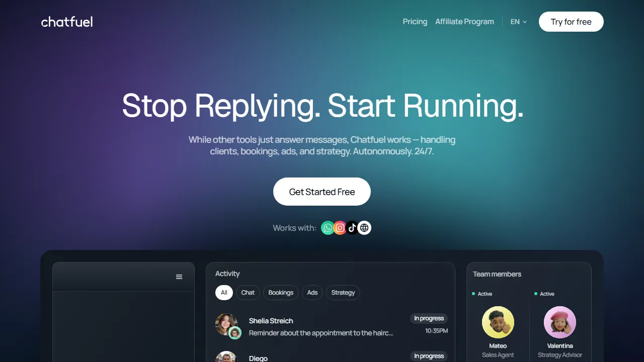Click the haircut appointment reminder message

[321, 333]
